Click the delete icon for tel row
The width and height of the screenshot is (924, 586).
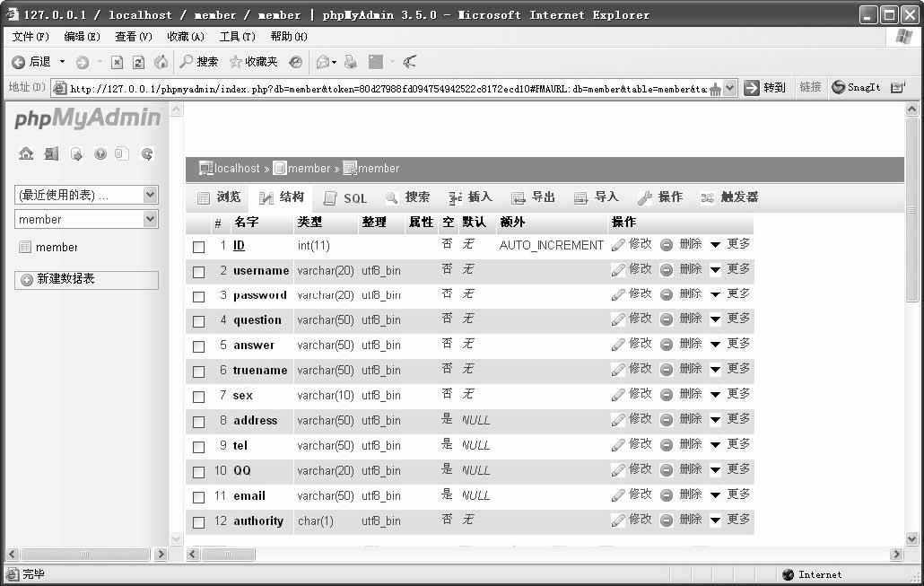click(x=666, y=445)
